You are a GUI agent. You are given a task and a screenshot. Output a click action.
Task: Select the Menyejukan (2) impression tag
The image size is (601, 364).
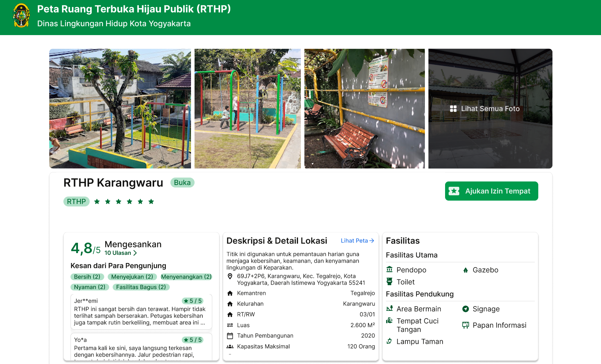pyautogui.click(x=132, y=277)
